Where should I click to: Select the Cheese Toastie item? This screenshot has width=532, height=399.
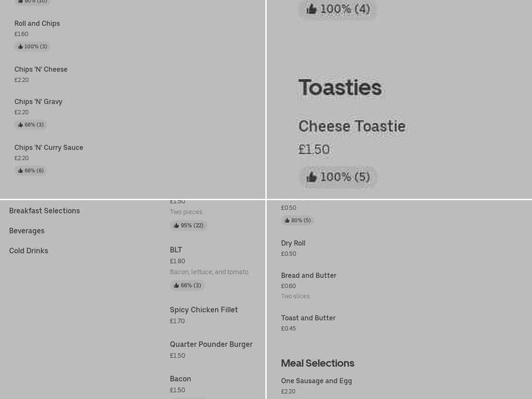[x=352, y=125]
